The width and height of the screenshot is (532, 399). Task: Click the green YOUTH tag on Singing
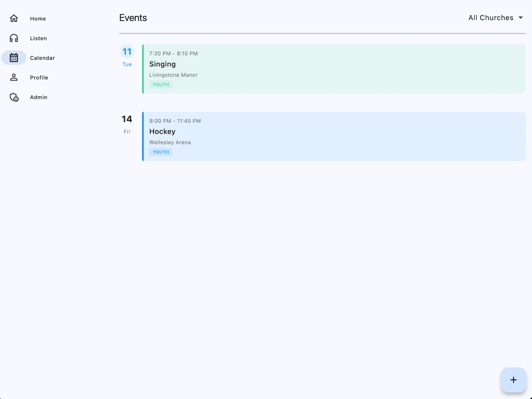pyautogui.click(x=161, y=84)
